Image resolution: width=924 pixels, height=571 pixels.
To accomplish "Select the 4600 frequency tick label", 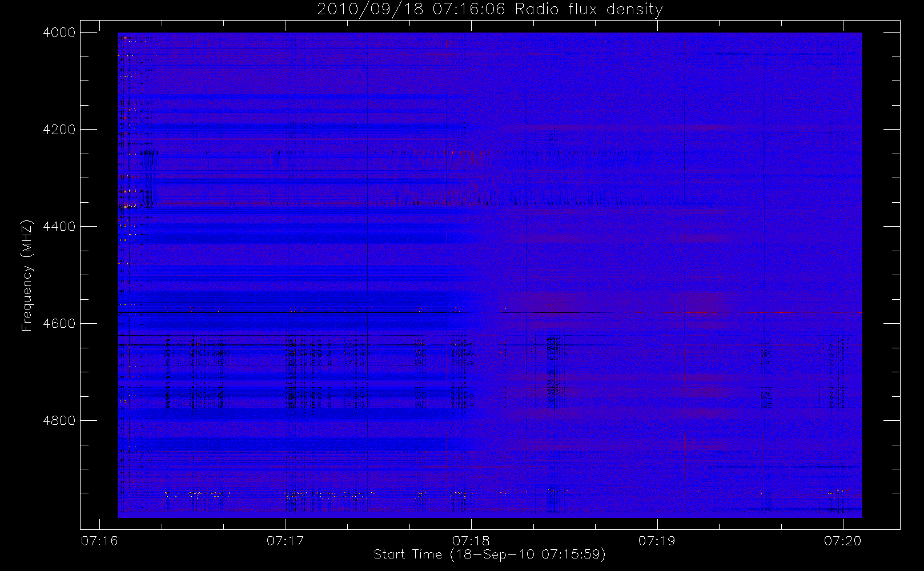I will pyautogui.click(x=59, y=324).
